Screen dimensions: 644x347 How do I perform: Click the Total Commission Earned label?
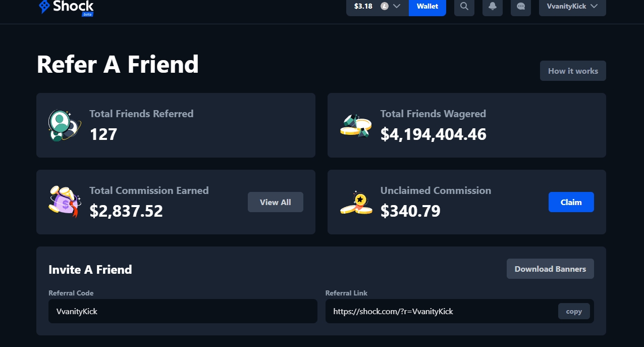149,190
